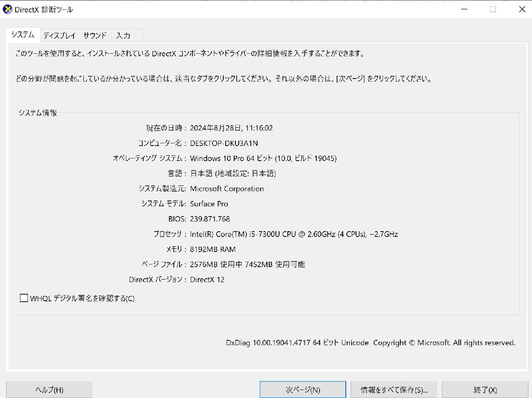Enable WHQL デジタル署名を確認する checkbox
Viewport: 532px width, 398px height.
24,298
